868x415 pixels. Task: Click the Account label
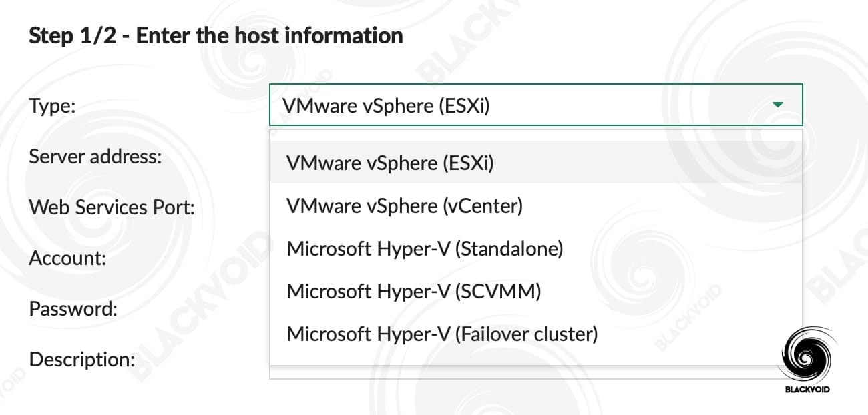pos(67,258)
